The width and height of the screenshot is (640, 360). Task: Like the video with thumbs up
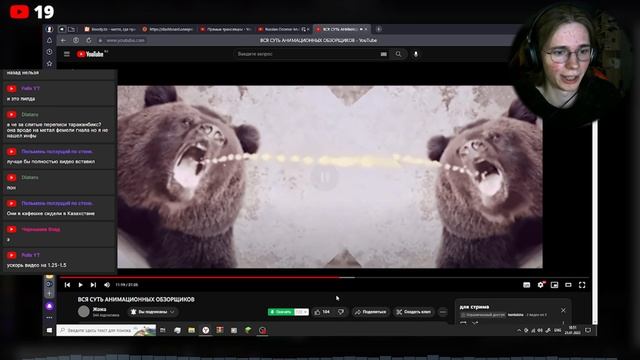[322, 312]
